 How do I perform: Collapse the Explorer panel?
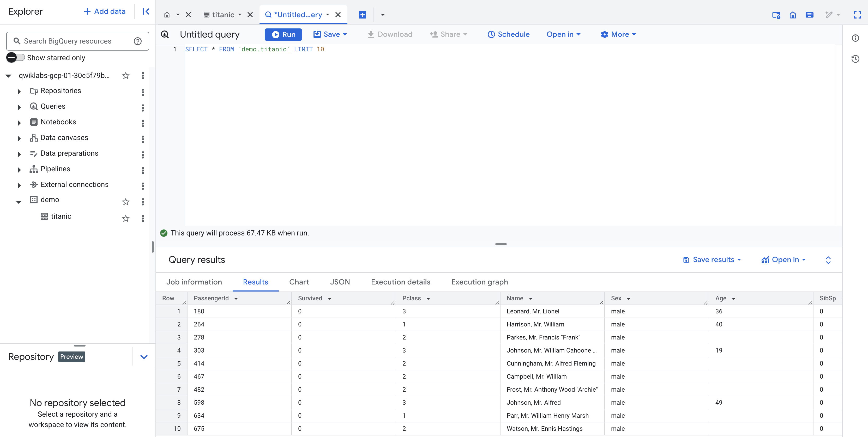[146, 11]
